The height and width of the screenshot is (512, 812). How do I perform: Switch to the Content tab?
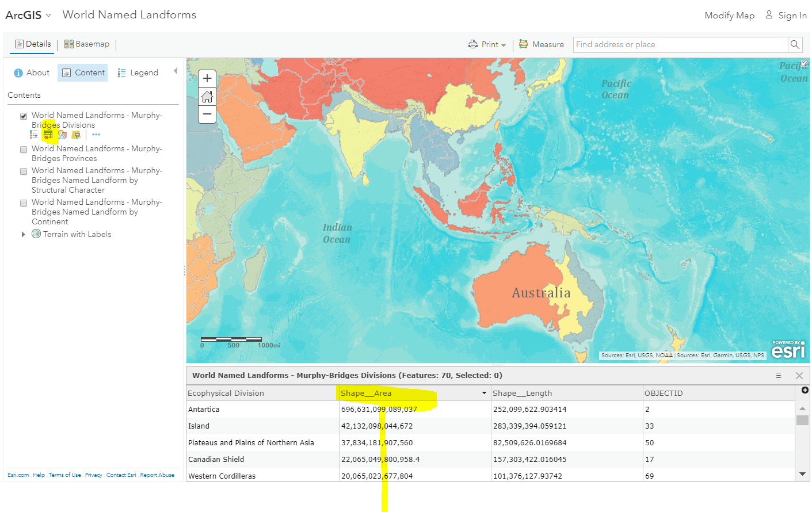point(83,72)
